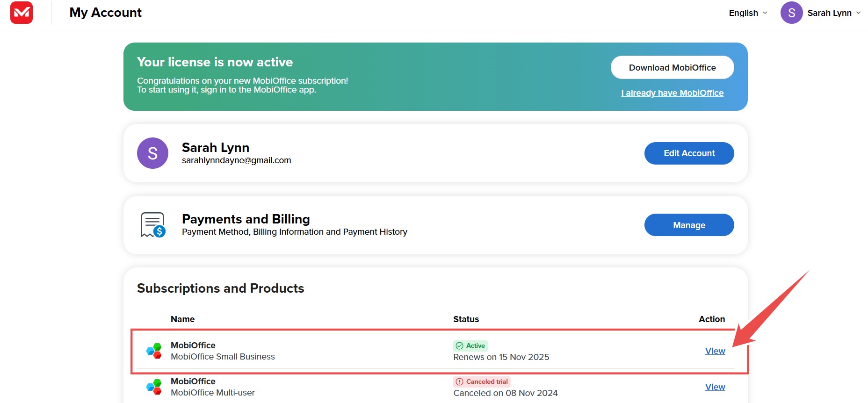868x403 pixels.
Task: Click the Subscriptions and Products heading
Action: [x=220, y=288]
